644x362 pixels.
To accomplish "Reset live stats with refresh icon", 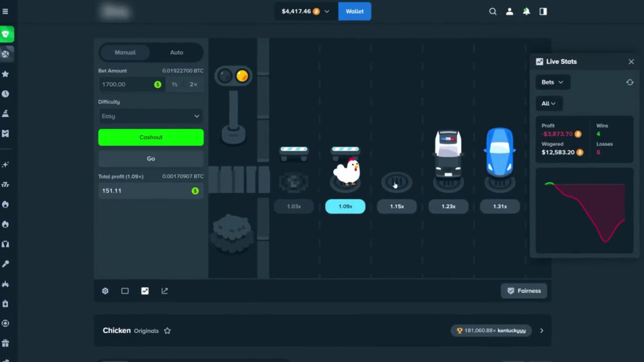I will click(x=630, y=82).
